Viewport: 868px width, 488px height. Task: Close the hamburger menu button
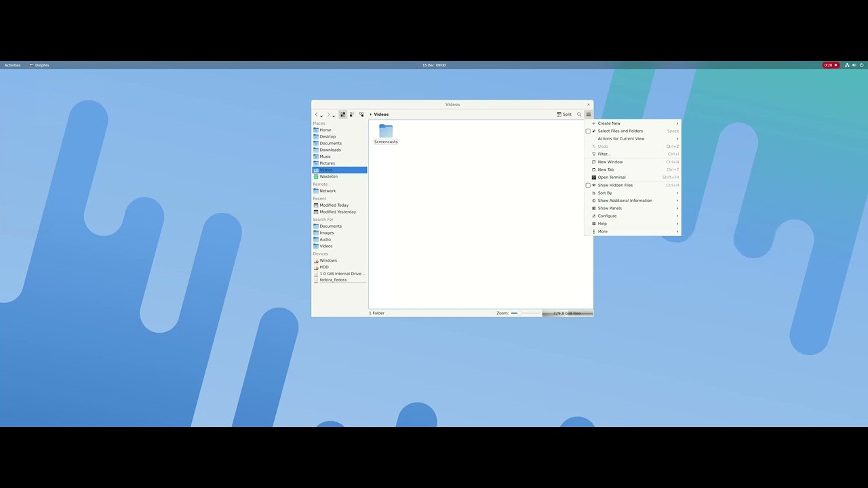coord(589,115)
